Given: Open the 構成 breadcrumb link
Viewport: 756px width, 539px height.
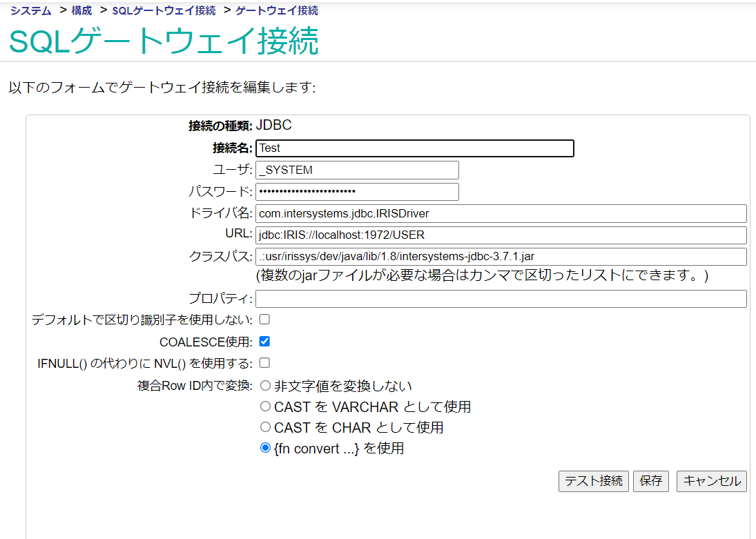Looking at the screenshot, I should [x=81, y=11].
